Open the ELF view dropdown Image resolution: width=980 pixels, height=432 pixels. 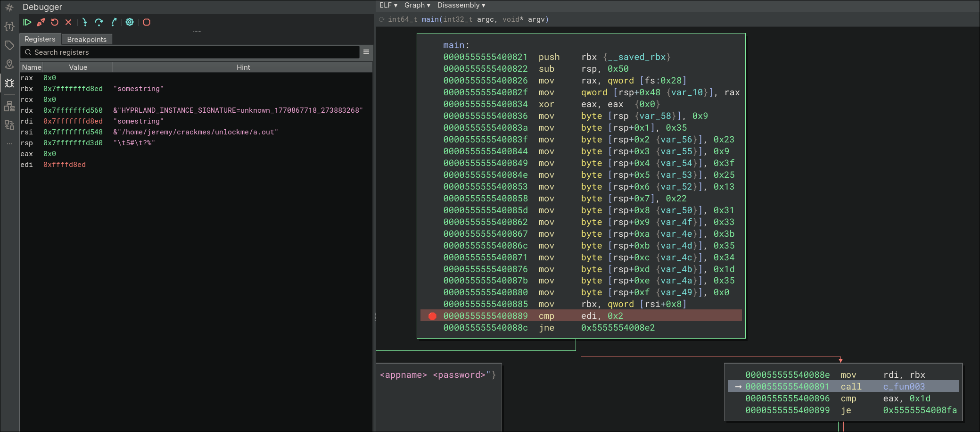click(388, 5)
